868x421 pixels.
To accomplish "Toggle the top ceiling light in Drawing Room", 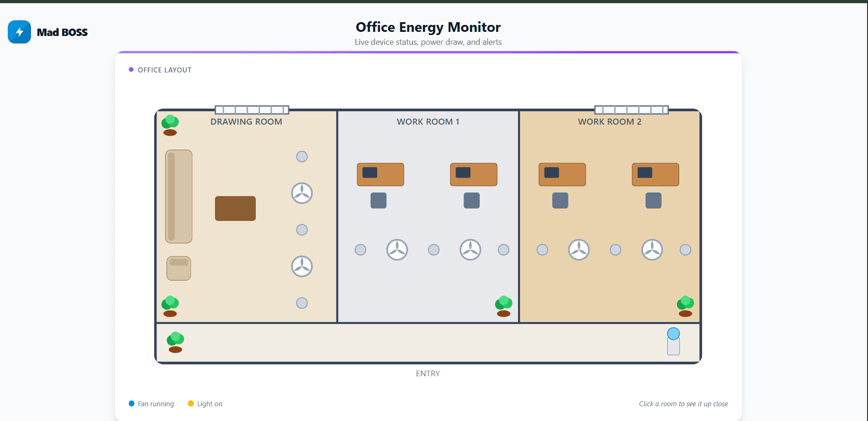I will pos(302,156).
